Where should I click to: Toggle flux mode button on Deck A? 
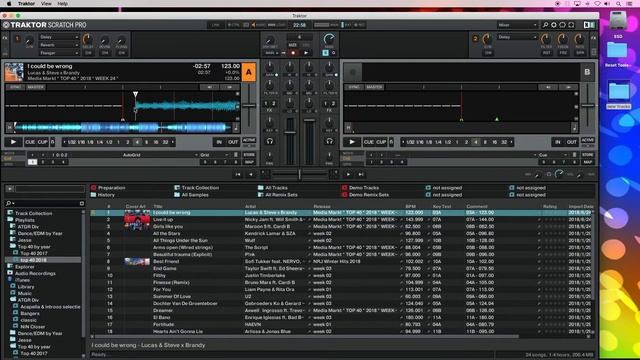(x=53, y=142)
